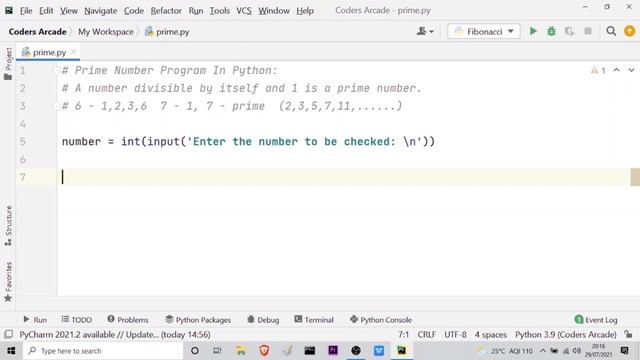This screenshot has width=640, height=360.
Task: Open File Explorer from taskbar
Action: point(241,351)
